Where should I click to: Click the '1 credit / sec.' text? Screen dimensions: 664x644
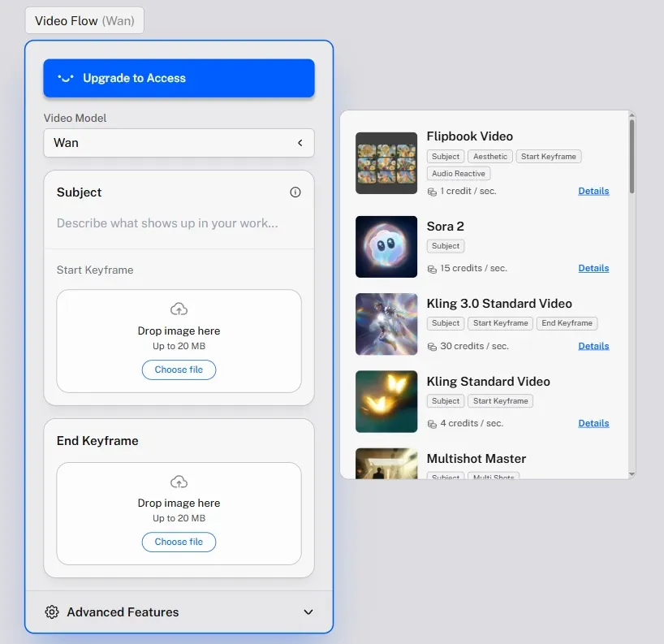click(468, 191)
